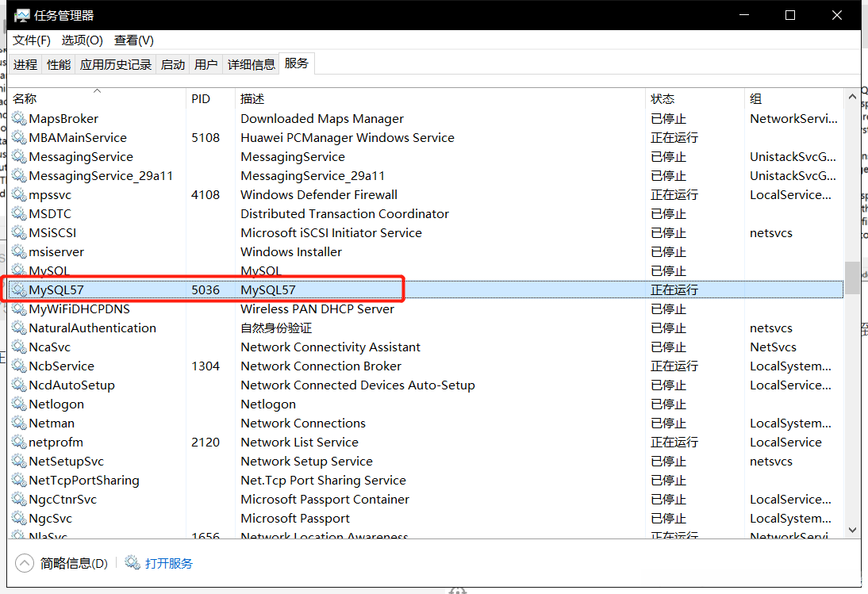The image size is (868, 594).
Task: Click 简略信息(D) button text
Action: pyautogui.click(x=74, y=563)
